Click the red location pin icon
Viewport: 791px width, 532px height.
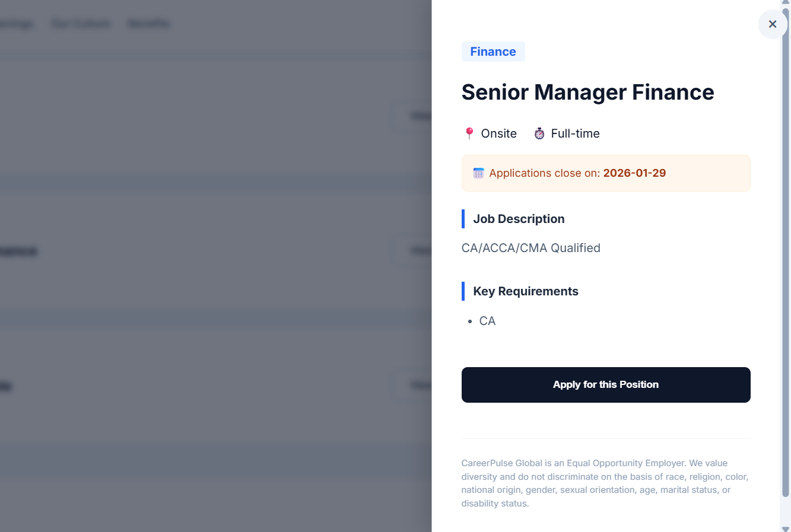coord(469,133)
